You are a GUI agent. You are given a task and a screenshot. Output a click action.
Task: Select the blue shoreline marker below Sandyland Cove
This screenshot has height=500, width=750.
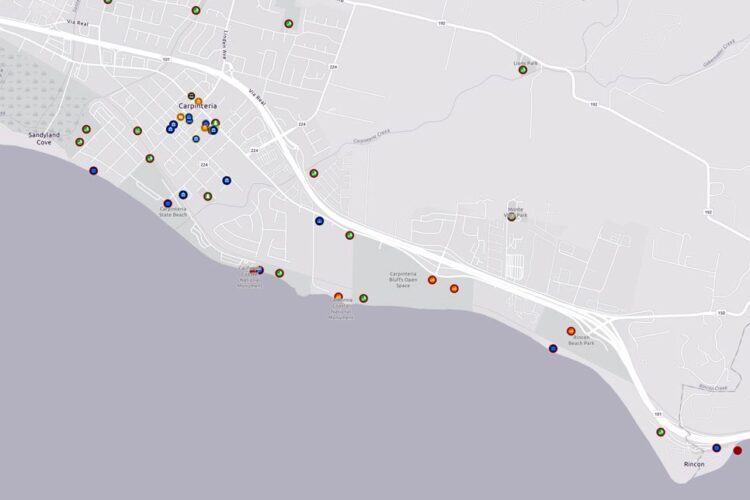(94, 170)
